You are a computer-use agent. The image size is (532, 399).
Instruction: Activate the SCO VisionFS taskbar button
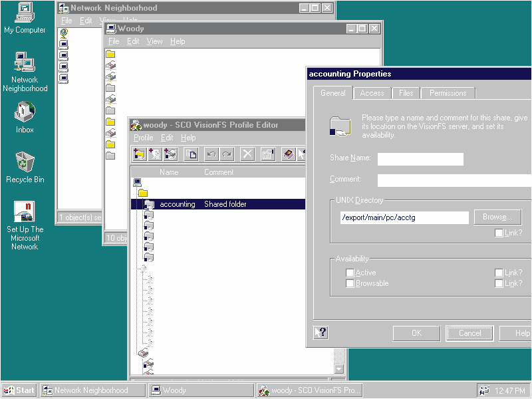pyautogui.click(x=310, y=390)
